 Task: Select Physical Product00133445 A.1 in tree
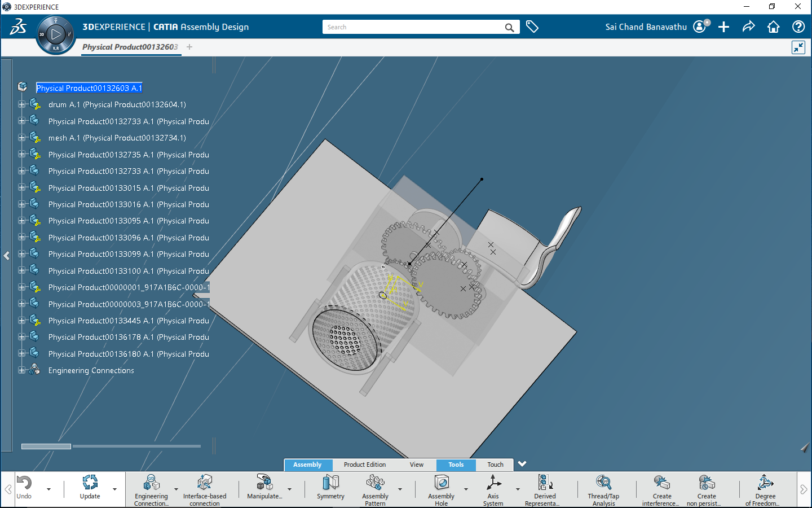pyautogui.click(x=129, y=321)
